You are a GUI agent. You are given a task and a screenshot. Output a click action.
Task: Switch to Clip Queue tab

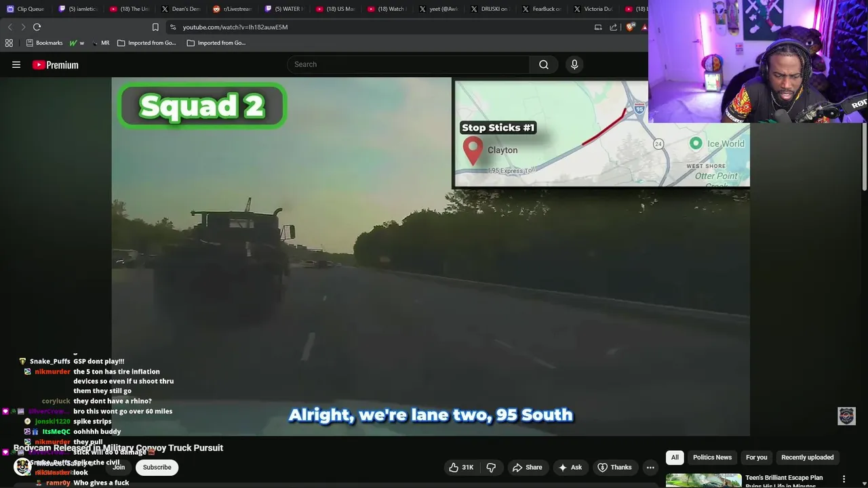pos(26,9)
